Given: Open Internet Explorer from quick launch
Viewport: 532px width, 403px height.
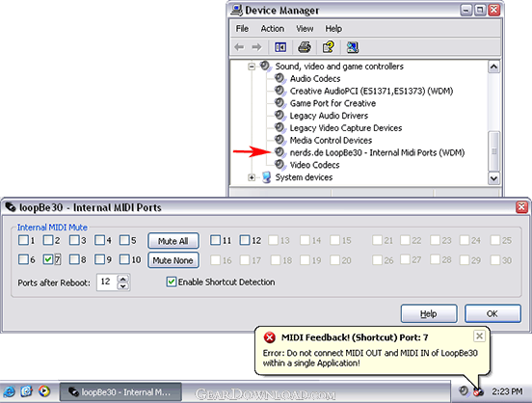Looking at the screenshot, I should point(10,391).
